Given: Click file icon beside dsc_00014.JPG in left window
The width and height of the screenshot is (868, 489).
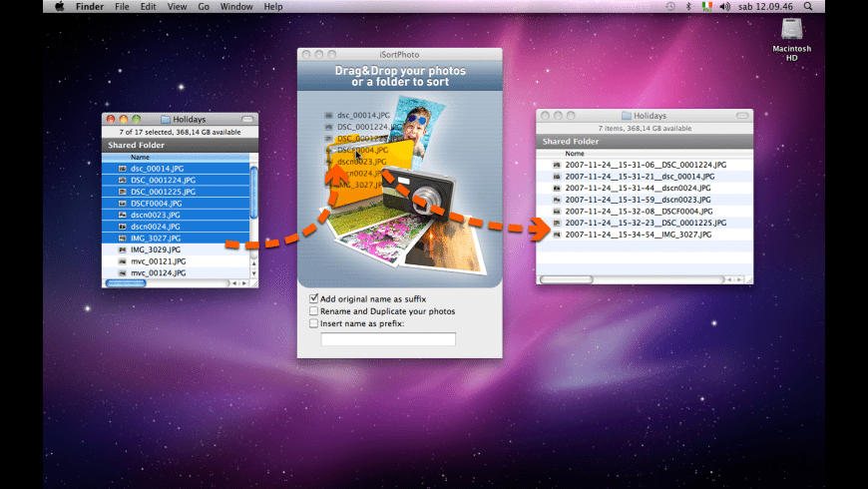Looking at the screenshot, I should coord(123,169).
